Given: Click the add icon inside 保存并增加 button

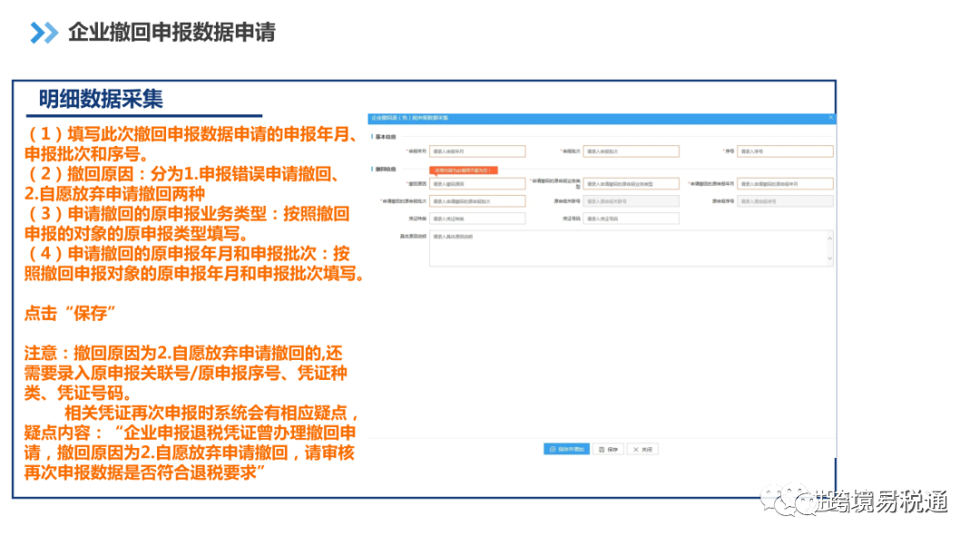Looking at the screenshot, I should 553,449.
